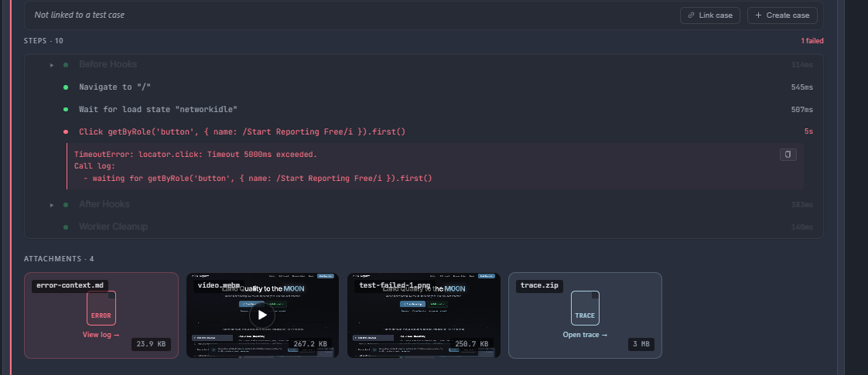The width and height of the screenshot is (868, 375).
Task: Click the 23.9 KB size label
Action: 151,344
